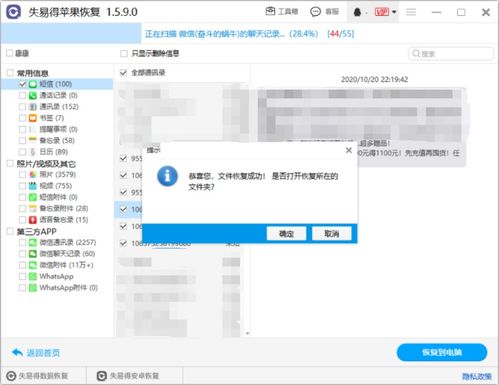Confirm with the 确定 button
Viewport: 499px width, 385px height.
(x=286, y=233)
